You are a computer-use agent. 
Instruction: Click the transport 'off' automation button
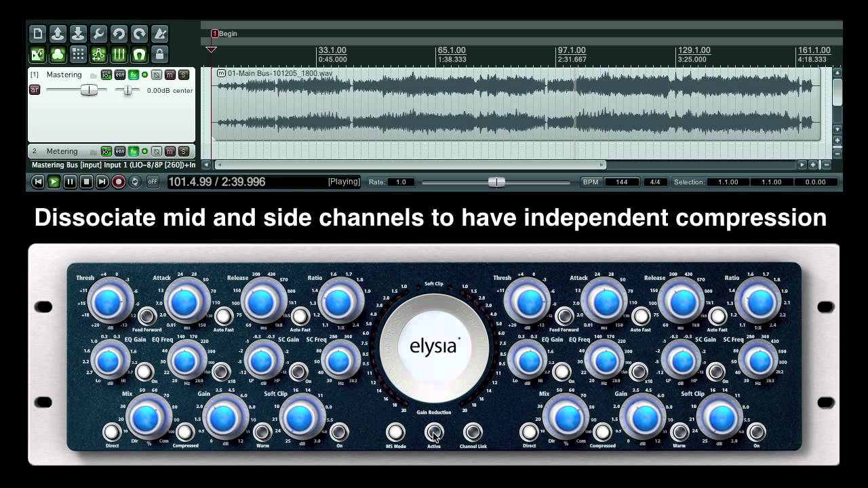(153, 182)
